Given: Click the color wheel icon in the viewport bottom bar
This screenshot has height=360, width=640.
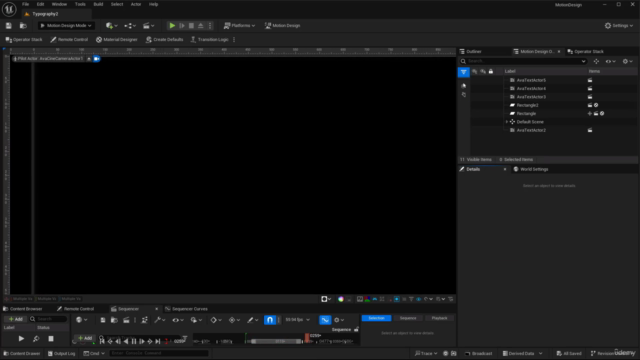Looking at the screenshot, I should (x=341, y=299).
